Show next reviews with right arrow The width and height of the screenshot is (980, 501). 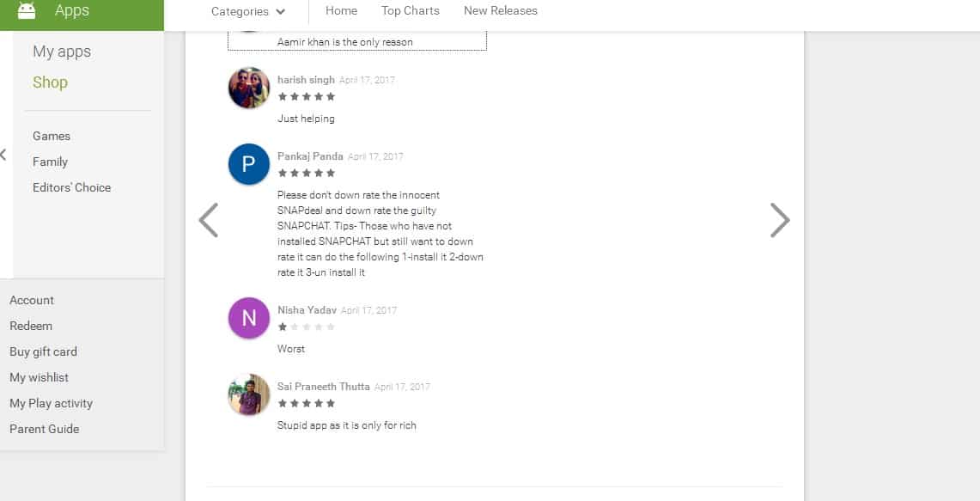point(780,220)
